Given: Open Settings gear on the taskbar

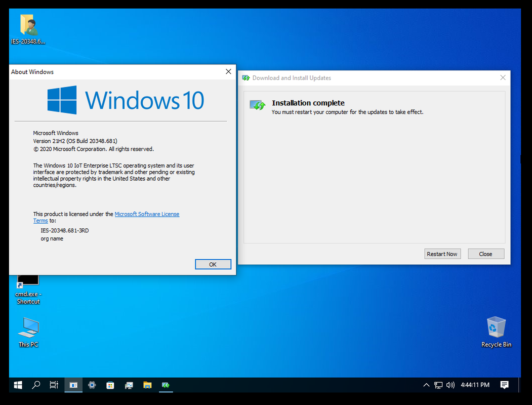Looking at the screenshot, I should pyautogui.click(x=92, y=385).
